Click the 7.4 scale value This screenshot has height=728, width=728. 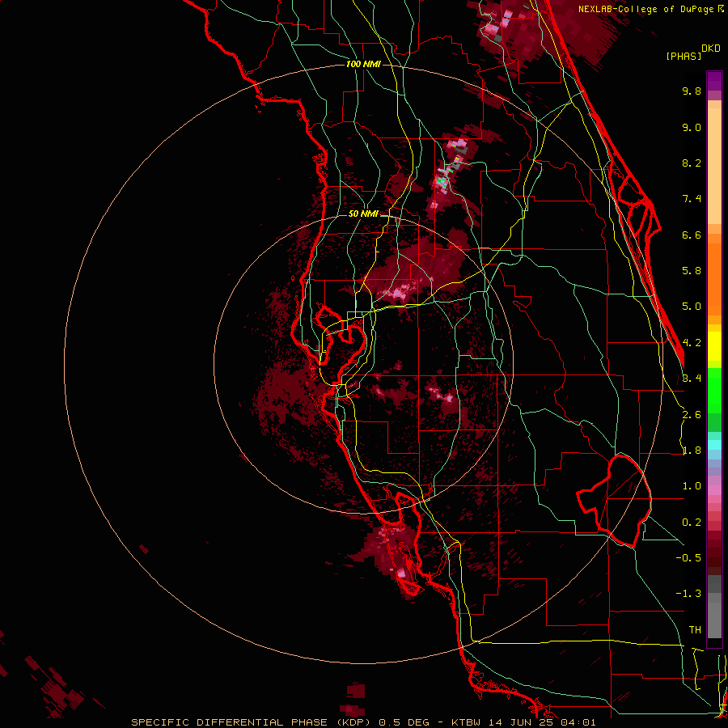click(x=692, y=199)
